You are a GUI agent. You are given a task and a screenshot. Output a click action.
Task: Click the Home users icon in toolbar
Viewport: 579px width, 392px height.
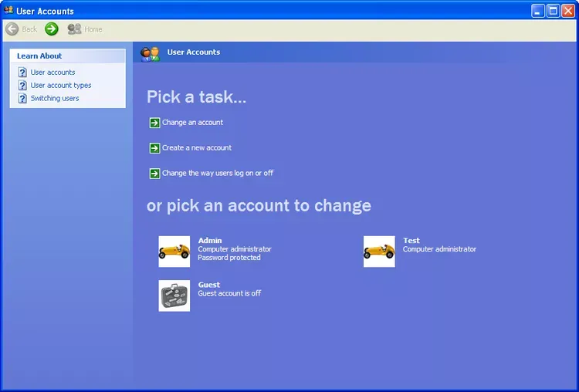pyautogui.click(x=74, y=29)
